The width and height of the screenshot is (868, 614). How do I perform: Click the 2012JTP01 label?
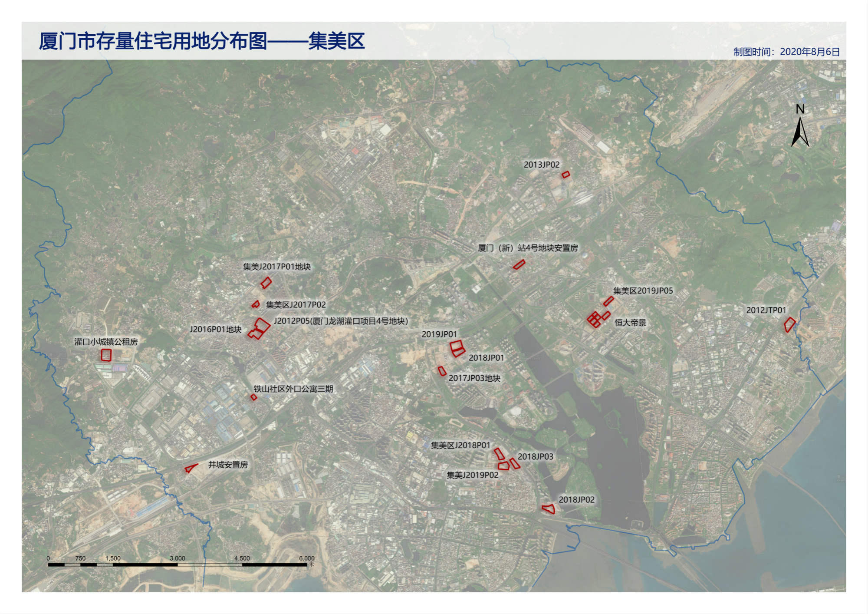click(x=766, y=310)
